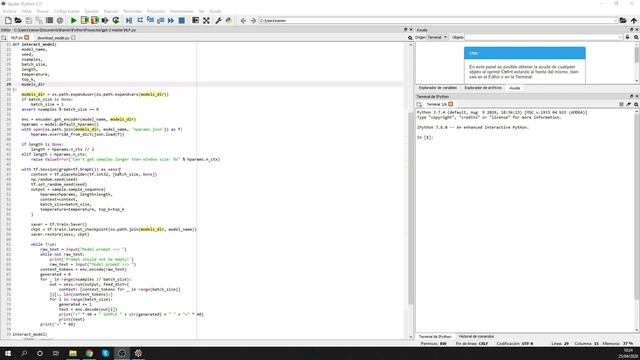Start debugging the file
640x360 pixels.
129,20
